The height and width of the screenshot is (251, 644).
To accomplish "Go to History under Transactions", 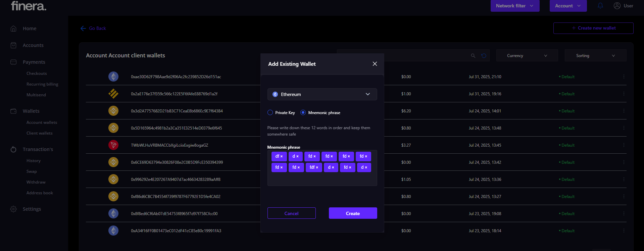I will pyautogui.click(x=34, y=161).
